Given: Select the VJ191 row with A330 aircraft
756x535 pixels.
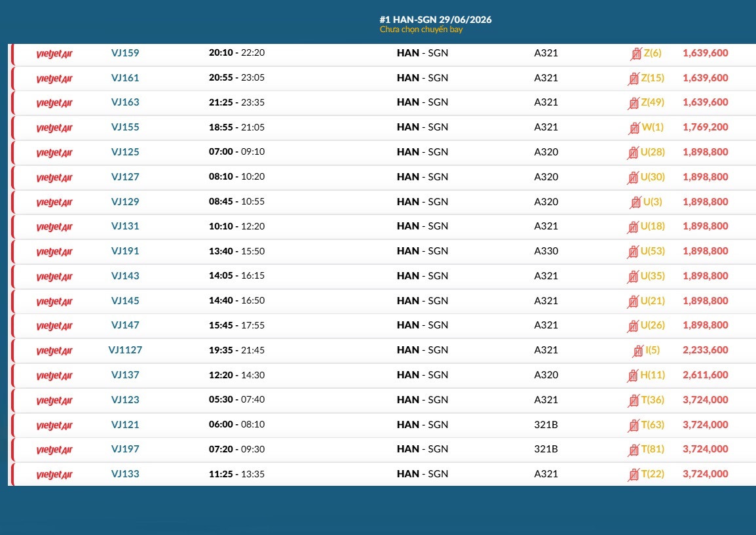Looking at the screenshot, I should click(x=383, y=252).
